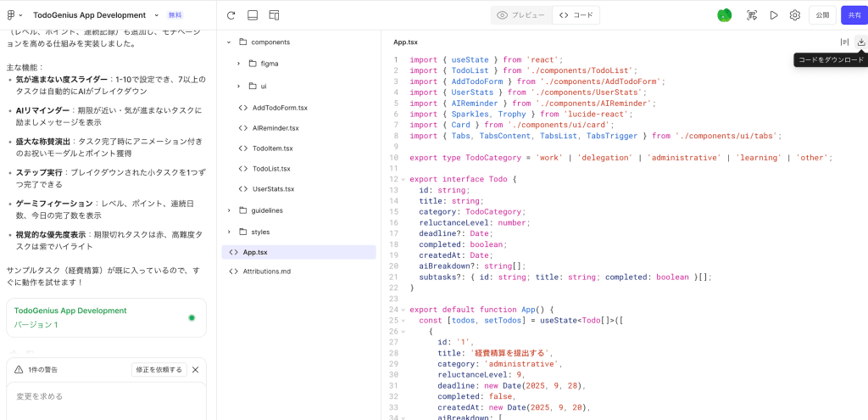Open the Figma logo main menu dropdown
Screen dimensions: 868x420
pos(13,15)
